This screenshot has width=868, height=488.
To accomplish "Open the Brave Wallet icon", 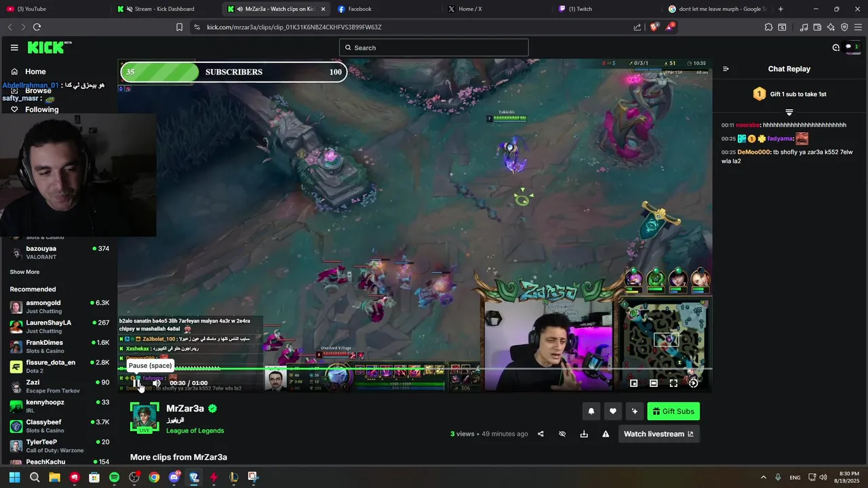I will coord(817,27).
